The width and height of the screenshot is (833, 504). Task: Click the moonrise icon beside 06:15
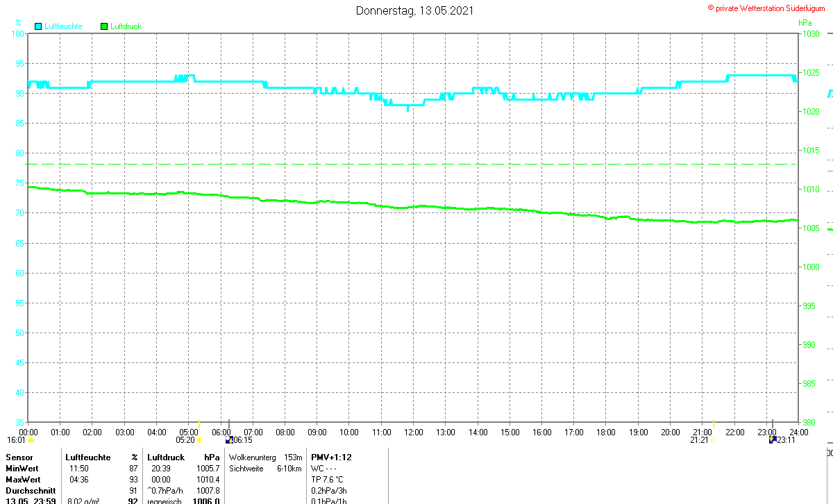(x=229, y=439)
